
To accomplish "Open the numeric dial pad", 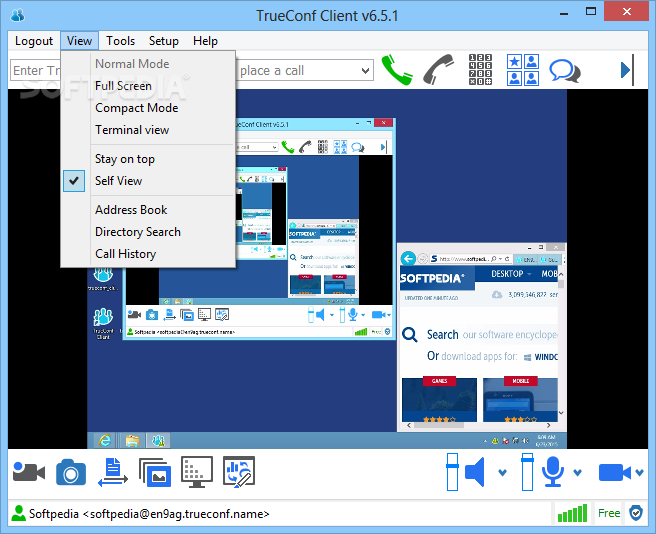I will click(480, 70).
